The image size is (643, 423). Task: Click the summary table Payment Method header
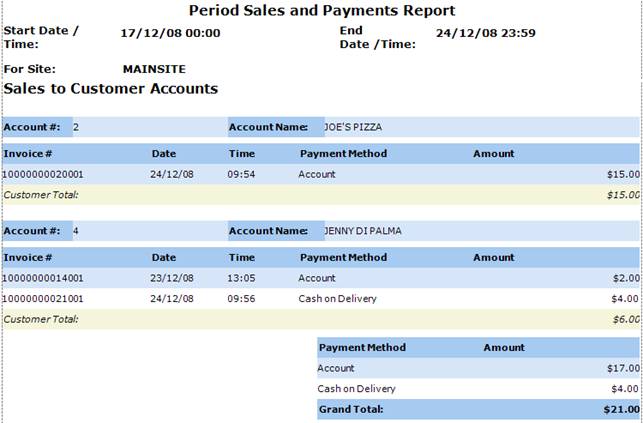tap(363, 348)
